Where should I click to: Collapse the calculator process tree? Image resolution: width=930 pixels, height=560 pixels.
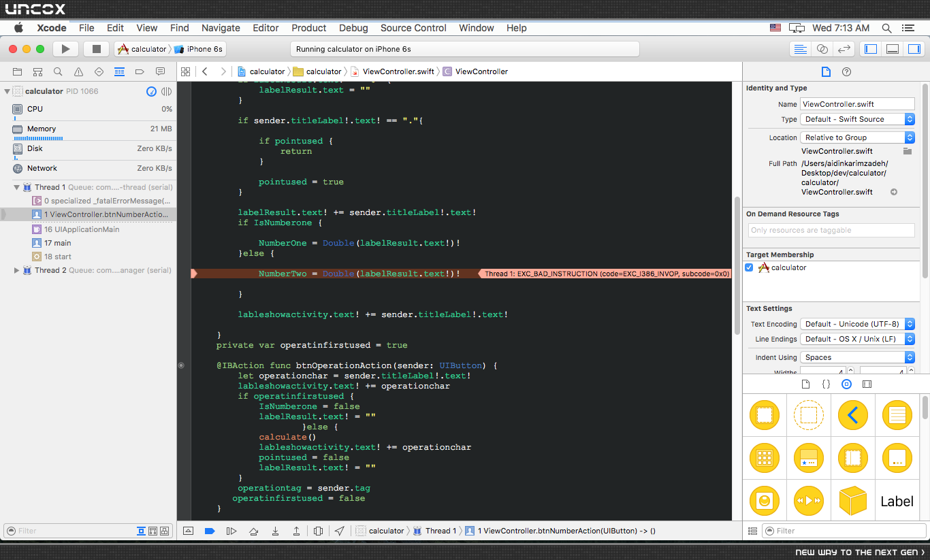coord(7,91)
